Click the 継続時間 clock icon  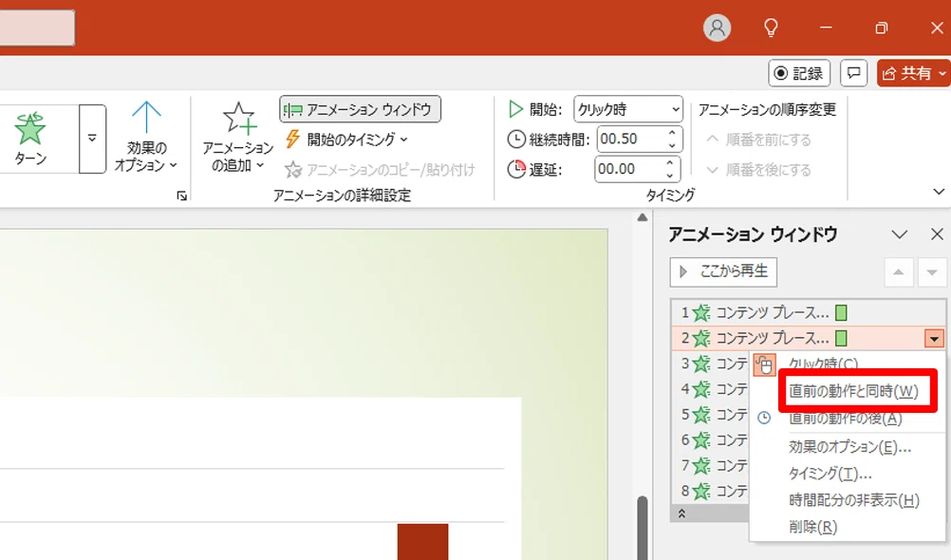click(516, 139)
